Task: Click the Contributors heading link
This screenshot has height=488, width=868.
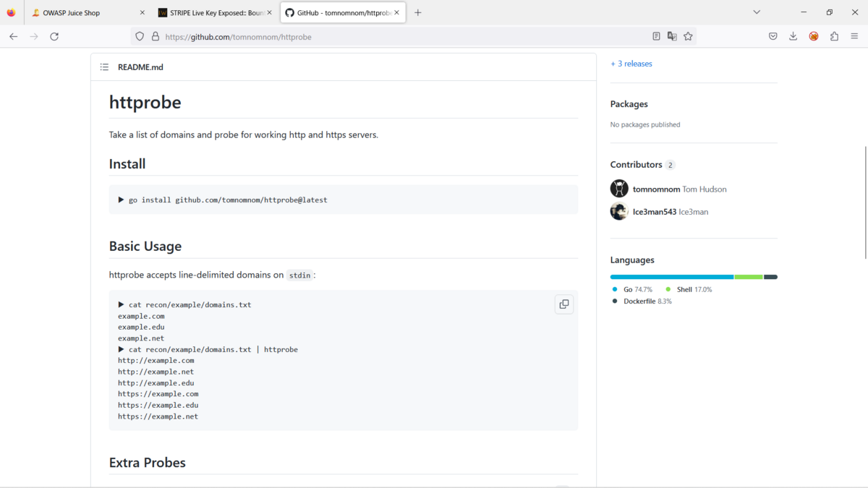Action: click(636, 164)
